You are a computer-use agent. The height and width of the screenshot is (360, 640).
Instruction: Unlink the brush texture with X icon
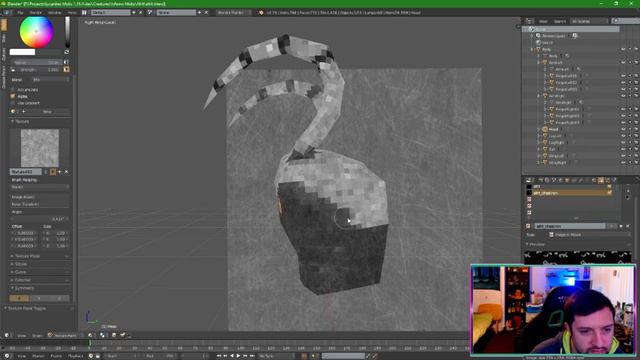tap(67, 172)
